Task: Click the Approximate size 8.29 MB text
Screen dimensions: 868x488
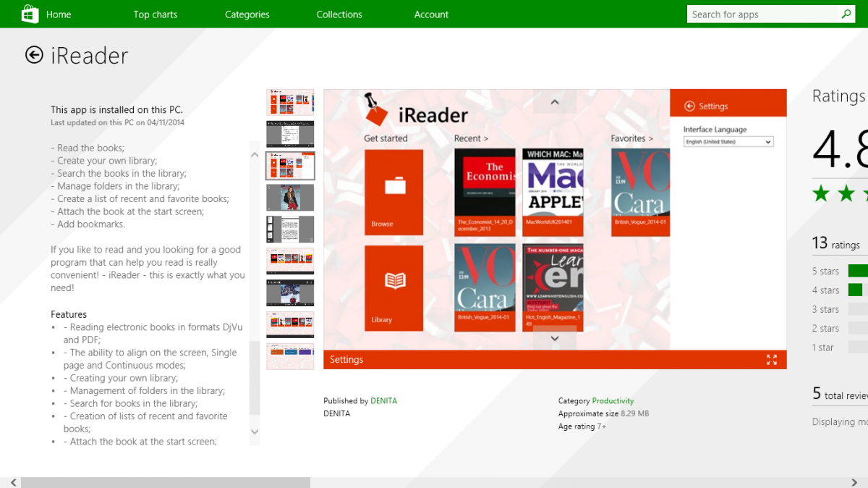Action: coord(604,413)
